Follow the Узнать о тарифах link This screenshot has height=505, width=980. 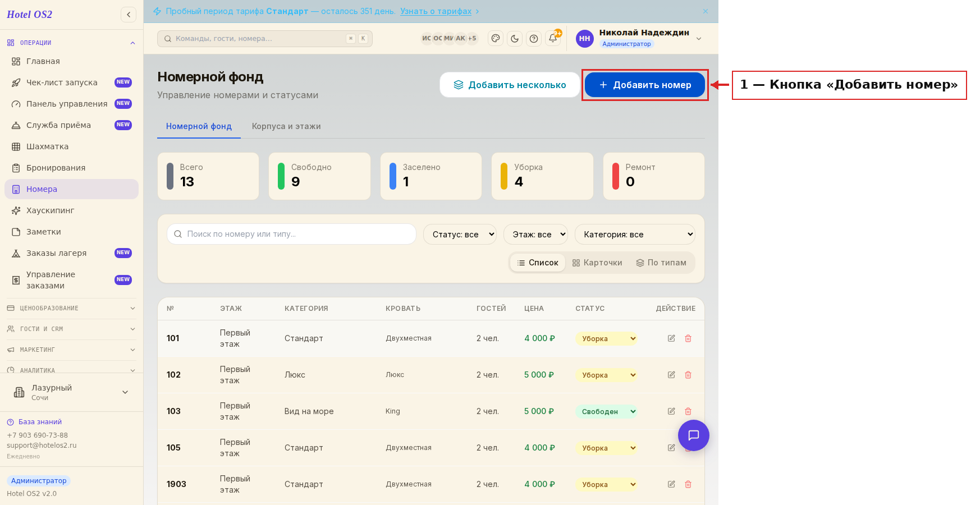coord(436,11)
